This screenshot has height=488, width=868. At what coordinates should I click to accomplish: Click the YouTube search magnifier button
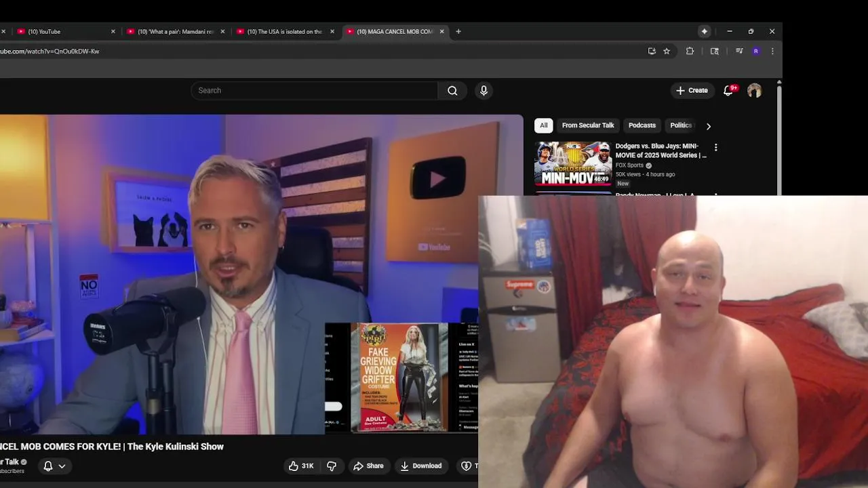click(x=452, y=90)
